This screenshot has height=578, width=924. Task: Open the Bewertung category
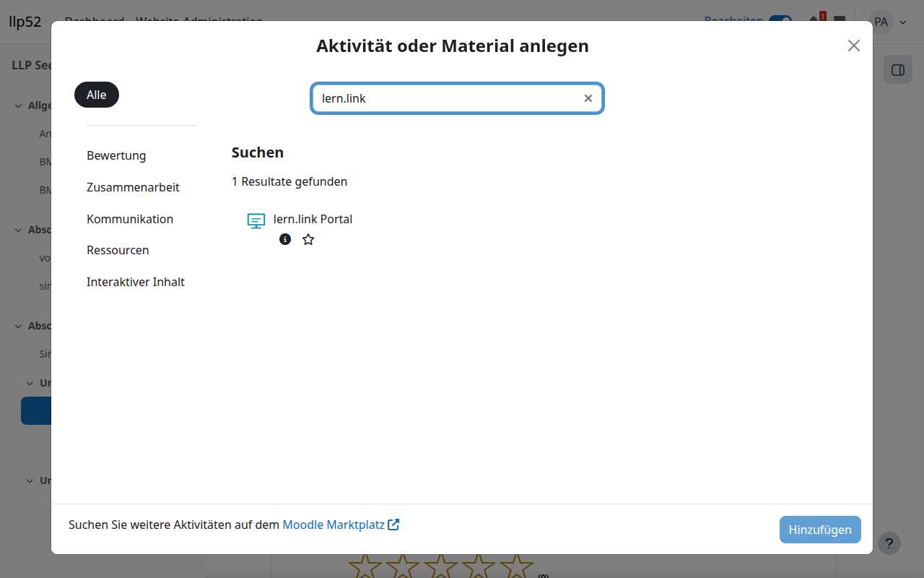[x=116, y=155]
